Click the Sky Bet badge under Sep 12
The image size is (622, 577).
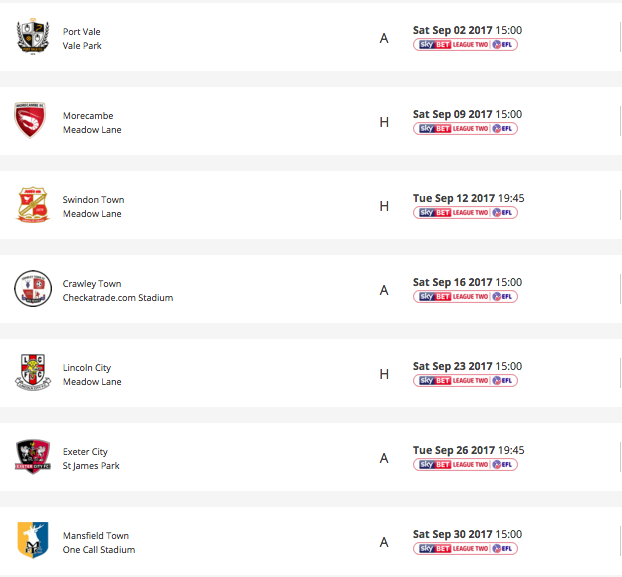coord(465,213)
